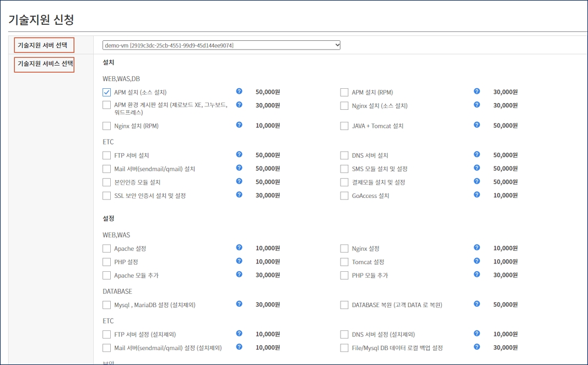Check the DNS 서버 설치 option
Viewport: 588px width, 365px height.
tap(344, 156)
